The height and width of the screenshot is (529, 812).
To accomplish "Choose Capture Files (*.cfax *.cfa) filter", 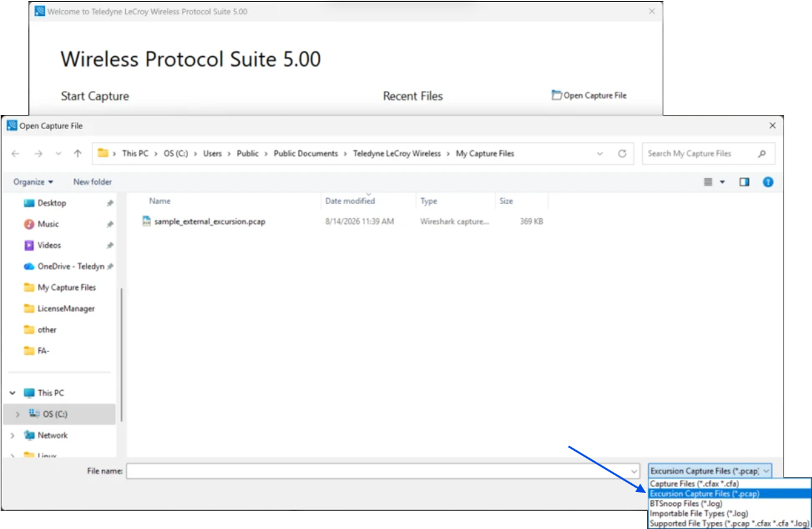I will point(694,484).
